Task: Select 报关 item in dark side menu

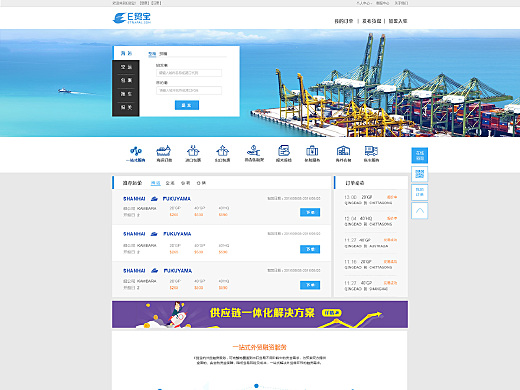Action: (126, 107)
